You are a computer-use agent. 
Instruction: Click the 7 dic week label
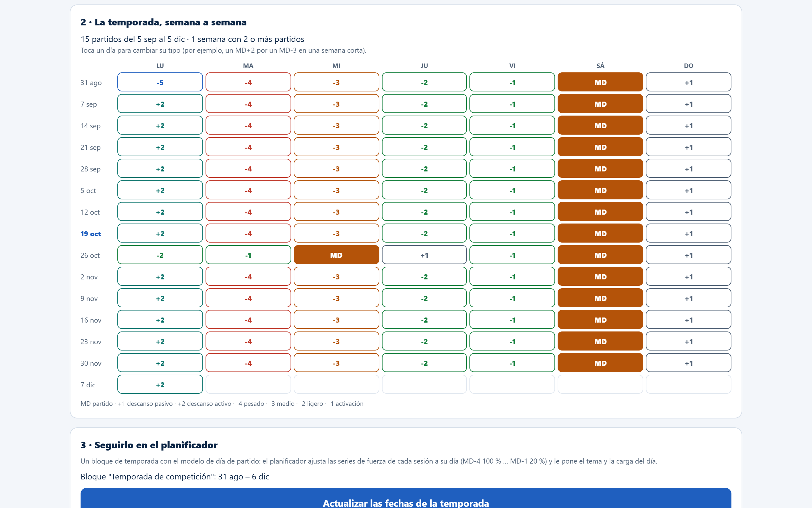coord(88,385)
